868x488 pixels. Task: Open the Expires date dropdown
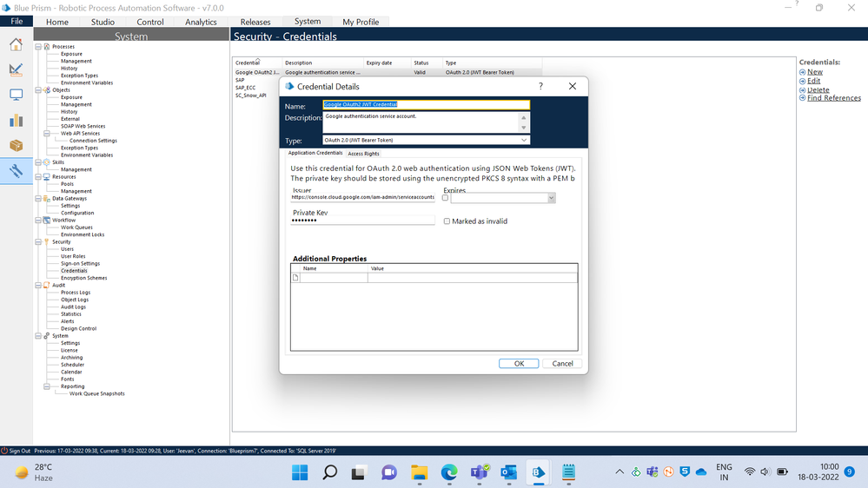tap(552, 198)
